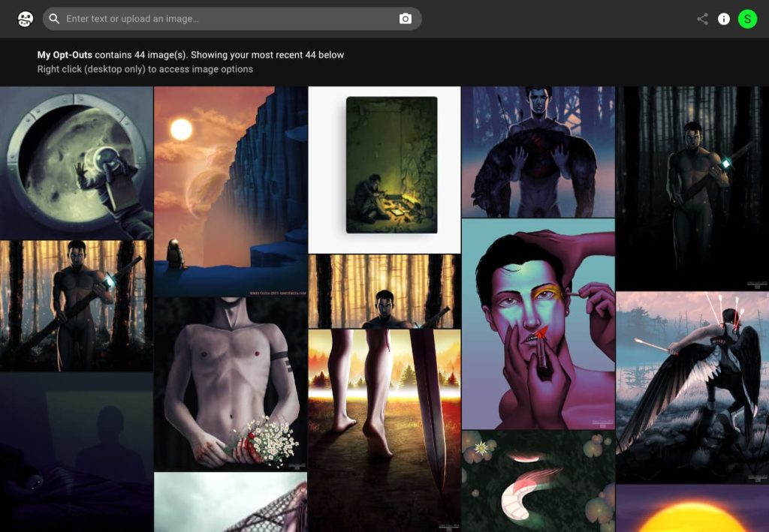Select man carrying wolf thumbnail

click(538, 152)
